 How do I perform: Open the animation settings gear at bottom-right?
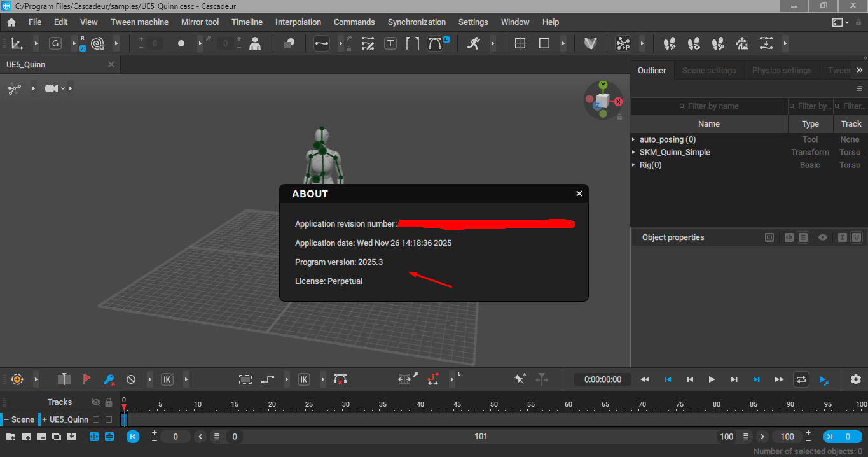[856, 379]
